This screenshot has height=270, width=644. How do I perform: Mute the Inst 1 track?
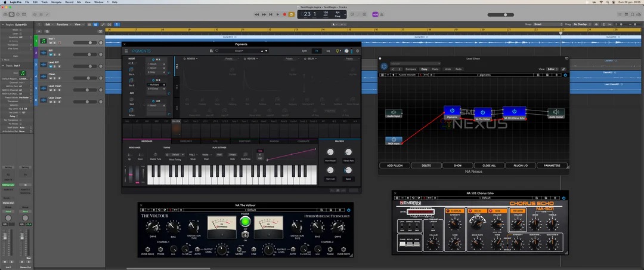click(x=50, y=43)
